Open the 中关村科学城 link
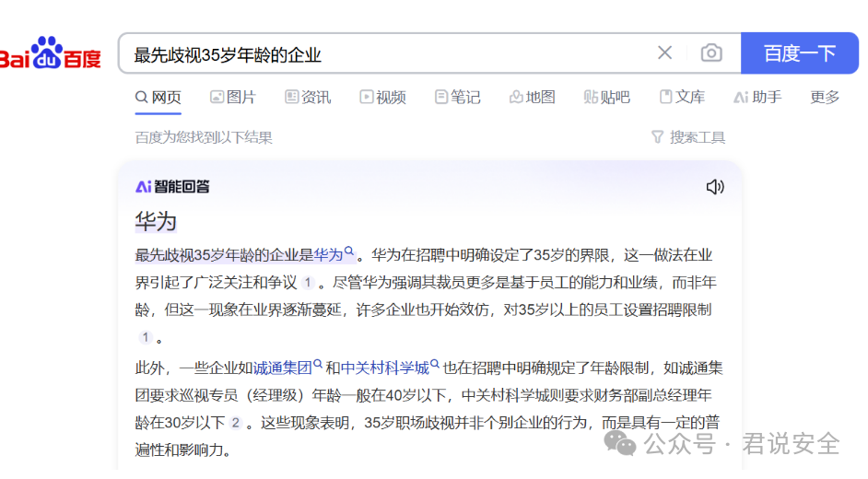 click(385, 368)
